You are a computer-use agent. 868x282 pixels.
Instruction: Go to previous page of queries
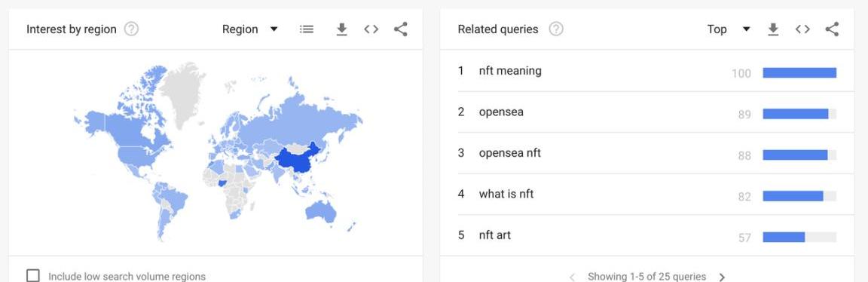pyautogui.click(x=573, y=277)
